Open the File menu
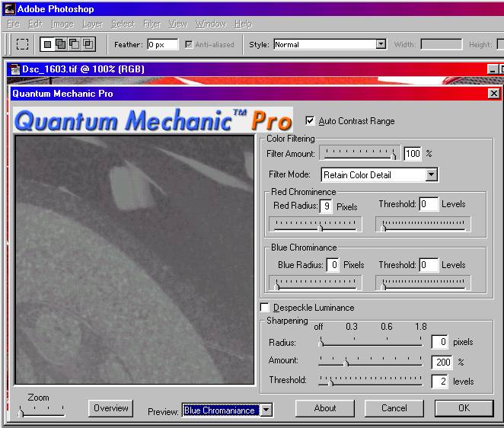504x428 pixels. [x=13, y=24]
